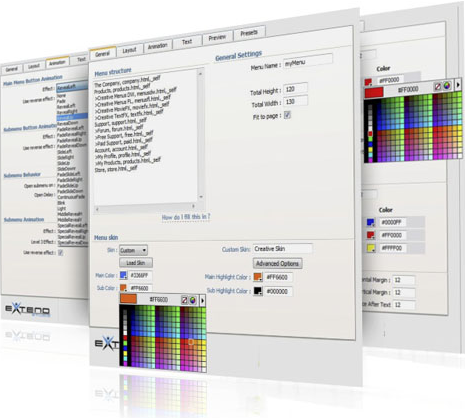Click the After Text field in right window
Viewport: 465px width, 418px height.
[x=404, y=305]
